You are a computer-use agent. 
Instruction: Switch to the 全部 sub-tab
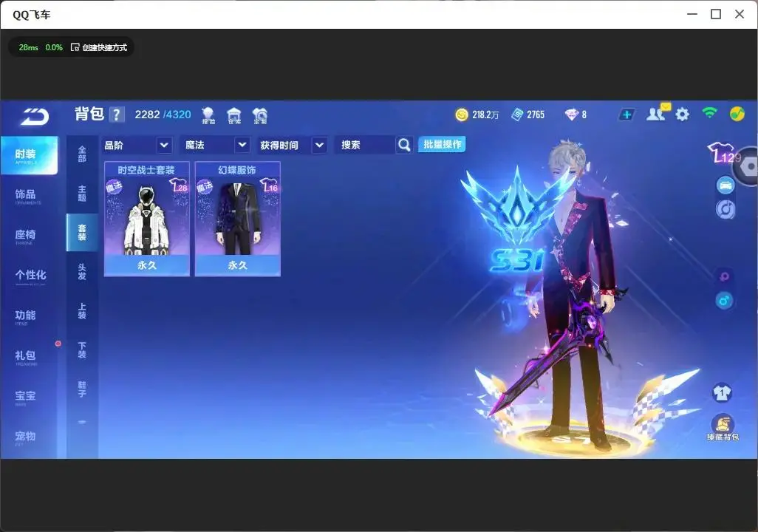[82, 154]
